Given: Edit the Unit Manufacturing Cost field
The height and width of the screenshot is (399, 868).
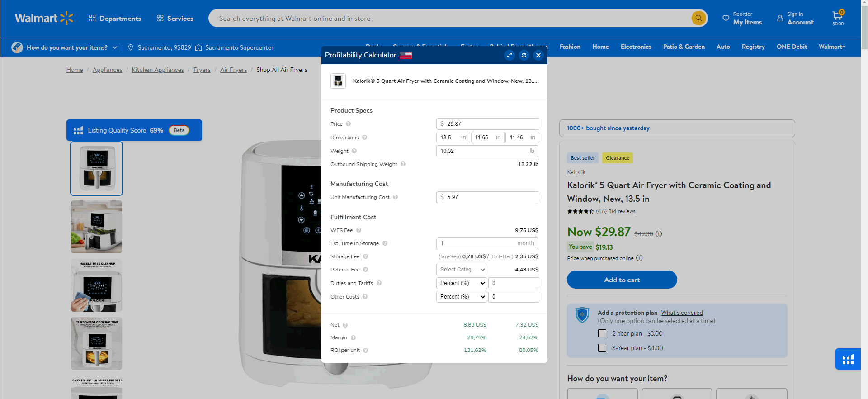Looking at the screenshot, I should pos(487,197).
